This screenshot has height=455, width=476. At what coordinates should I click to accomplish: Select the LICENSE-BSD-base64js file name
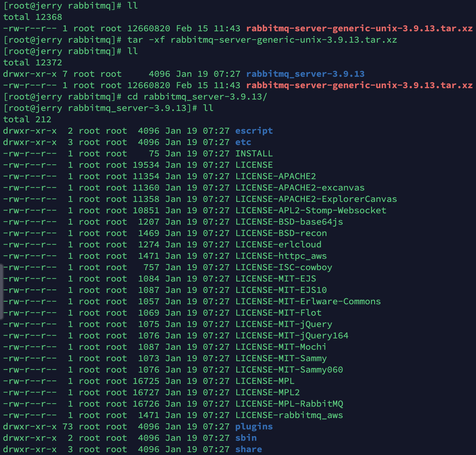click(x=289, y=222)
